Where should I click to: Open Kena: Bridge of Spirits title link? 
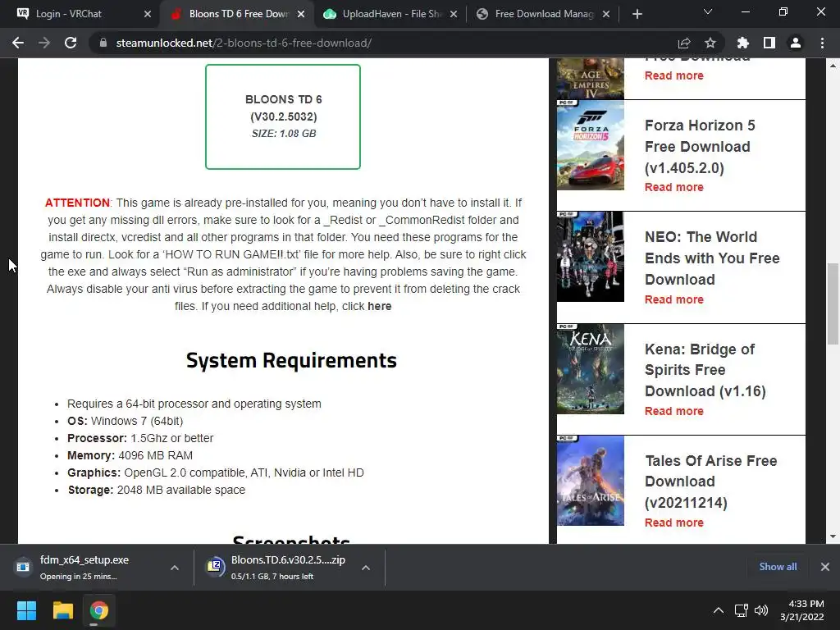(x=705, y=370)
